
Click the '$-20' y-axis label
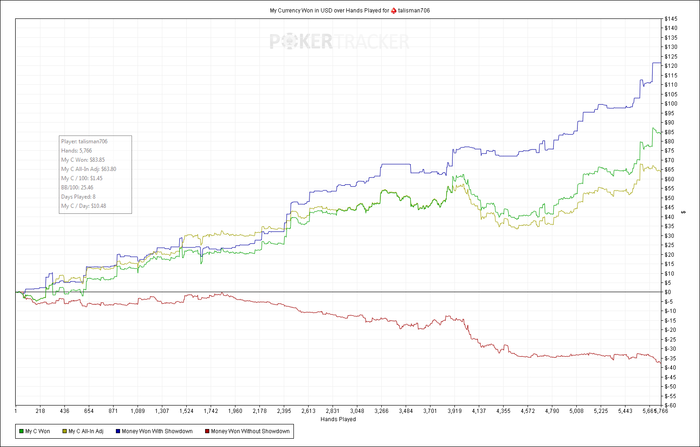pos(671,330)
